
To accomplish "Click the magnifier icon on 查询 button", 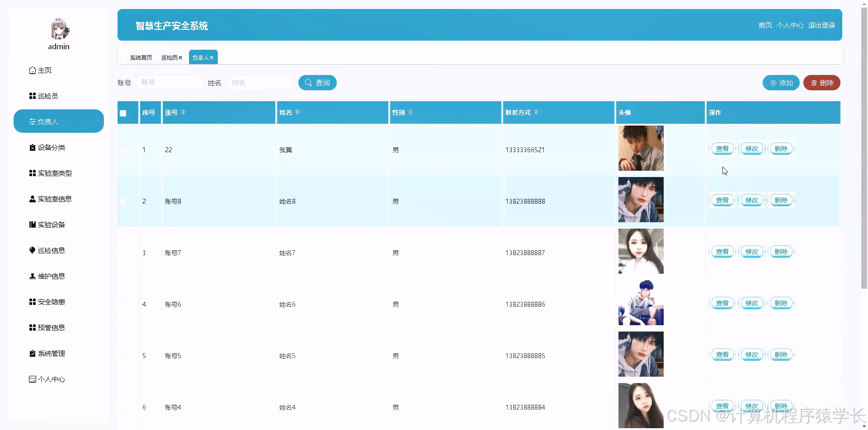I will (308, 83).
